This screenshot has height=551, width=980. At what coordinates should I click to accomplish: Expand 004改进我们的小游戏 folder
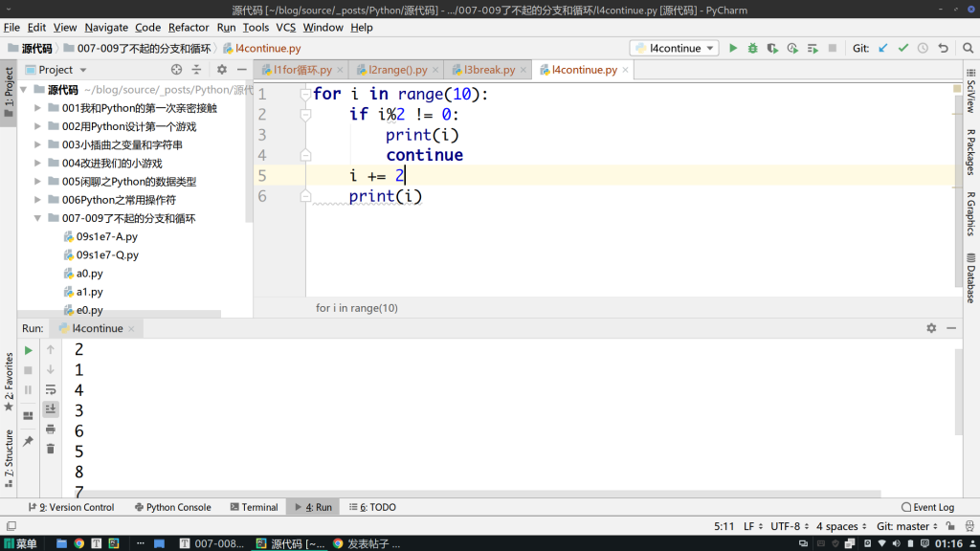pos(37,163)
